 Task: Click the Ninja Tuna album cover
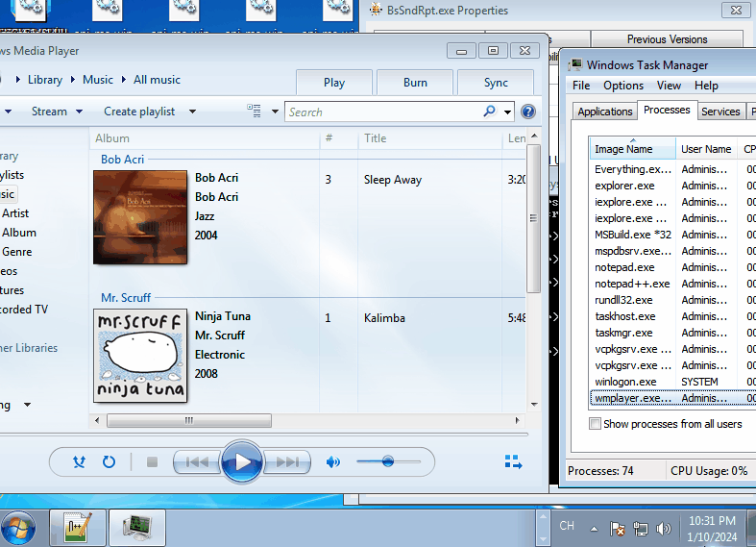coord(140,356)
